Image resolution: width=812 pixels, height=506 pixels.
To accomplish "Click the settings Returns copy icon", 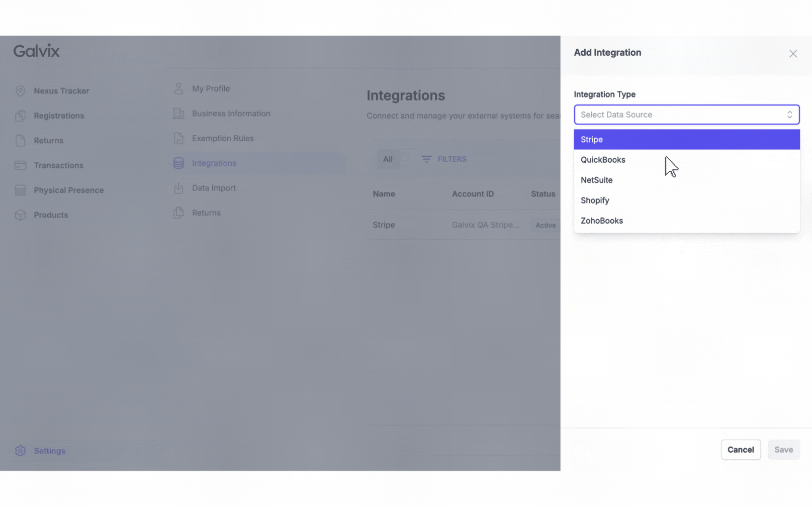I will click(178, 213).
